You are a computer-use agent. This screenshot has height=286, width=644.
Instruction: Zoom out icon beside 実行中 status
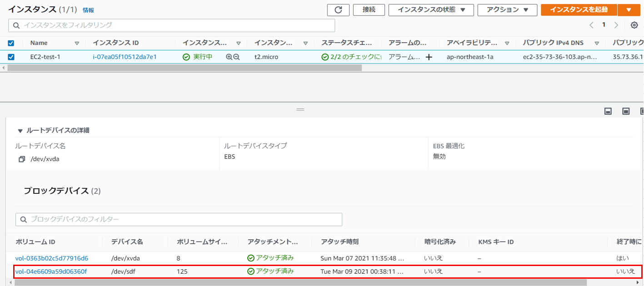pyautogui.click(x=236, y=57)
